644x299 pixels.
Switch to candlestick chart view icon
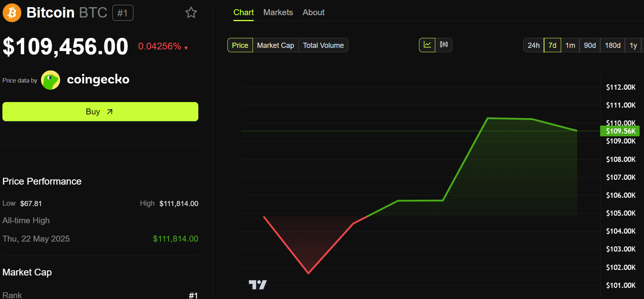click(x=444, y=45)
